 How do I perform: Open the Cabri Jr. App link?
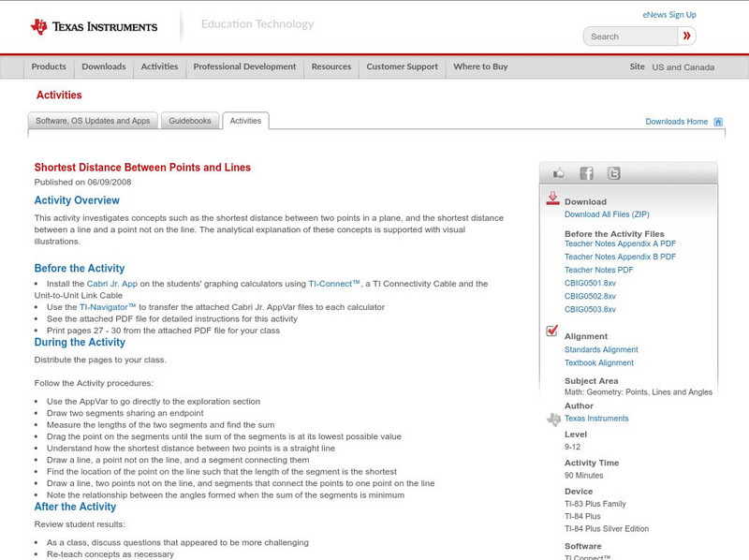click(x=111, y=284)
